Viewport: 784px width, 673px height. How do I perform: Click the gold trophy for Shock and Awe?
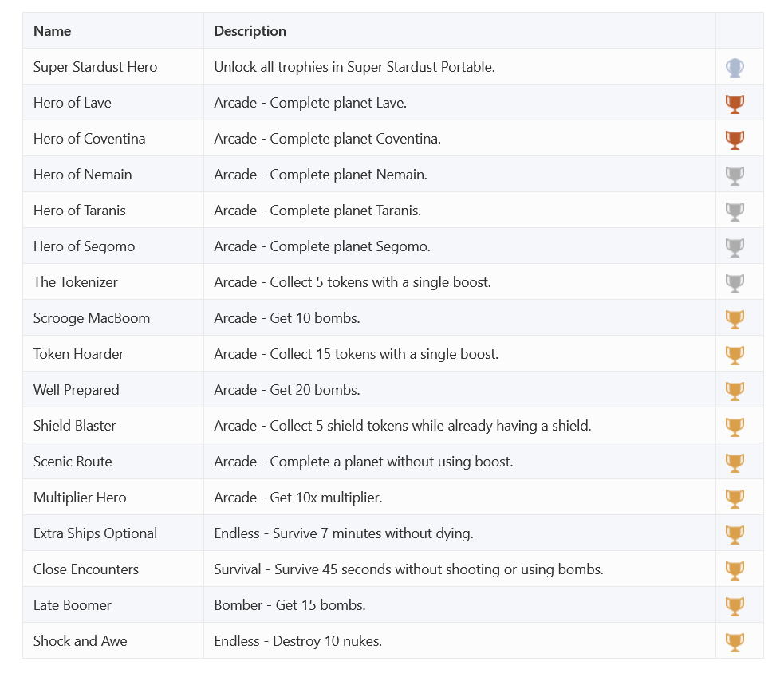735,642
